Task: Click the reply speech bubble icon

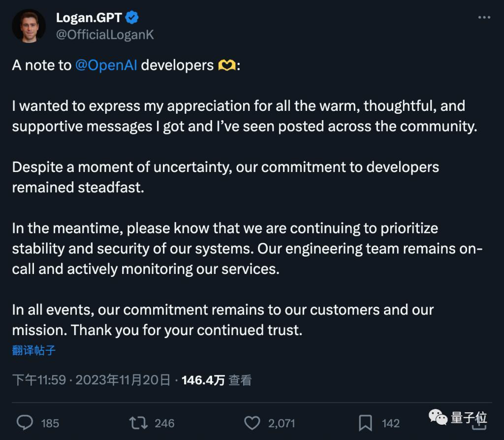Action: point(25,423)
